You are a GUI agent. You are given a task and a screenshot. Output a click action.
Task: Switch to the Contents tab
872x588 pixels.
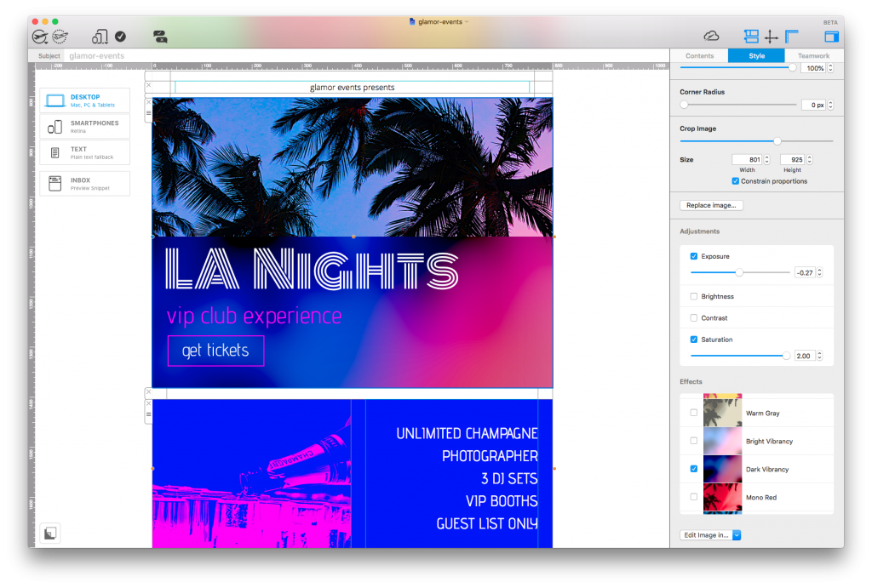700,55
